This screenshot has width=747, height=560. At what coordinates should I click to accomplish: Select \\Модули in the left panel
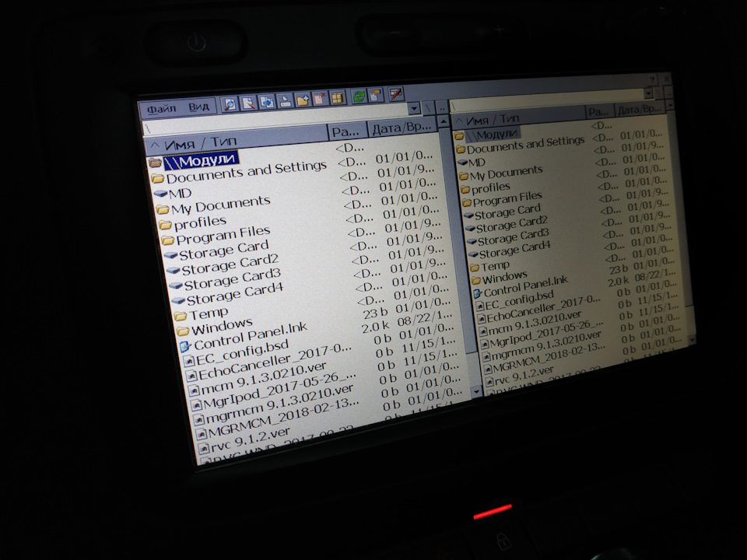click(x=201, y=160)
